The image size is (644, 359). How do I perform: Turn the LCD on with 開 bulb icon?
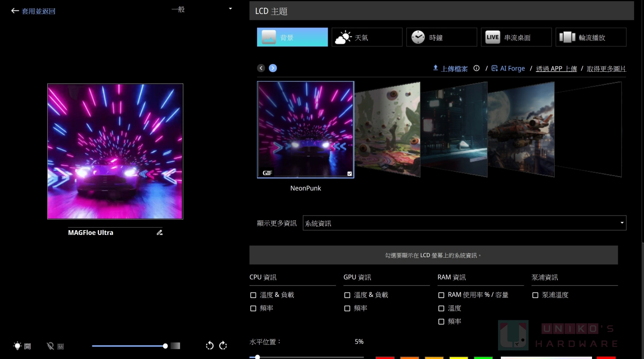[x=22, y=346]
